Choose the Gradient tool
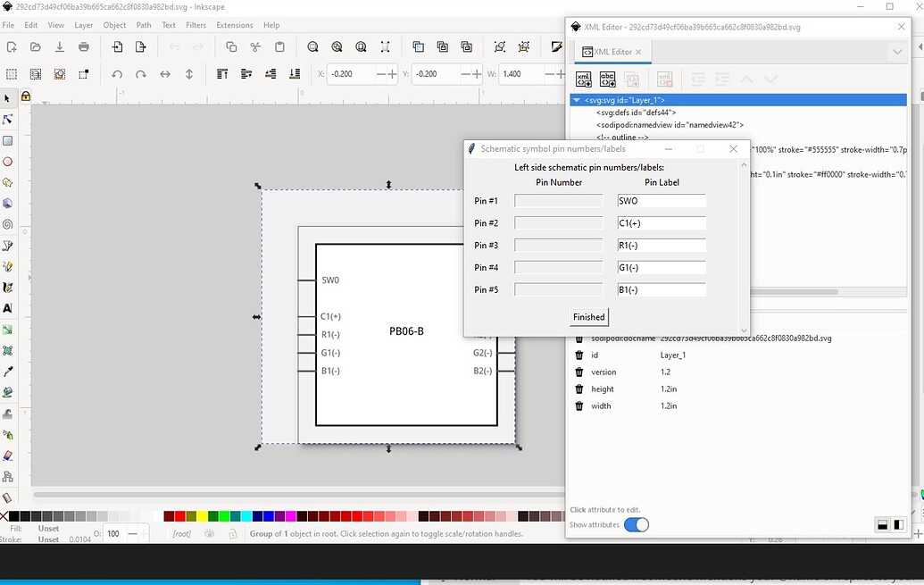 7,330
